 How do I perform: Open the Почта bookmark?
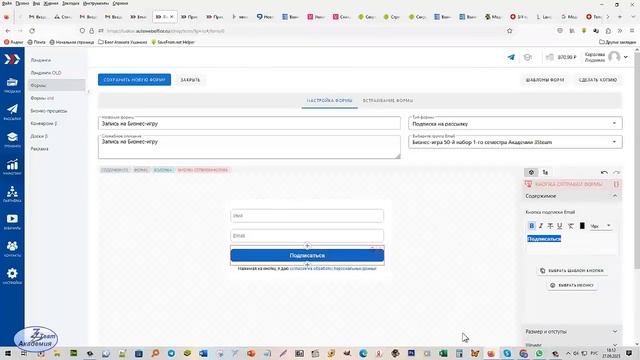37,42
